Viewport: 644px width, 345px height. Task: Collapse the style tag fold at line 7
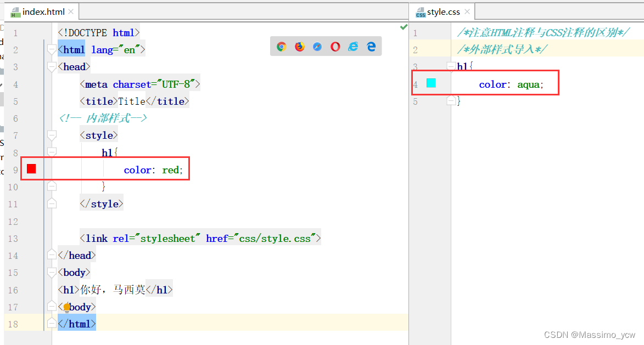point(52,135)
